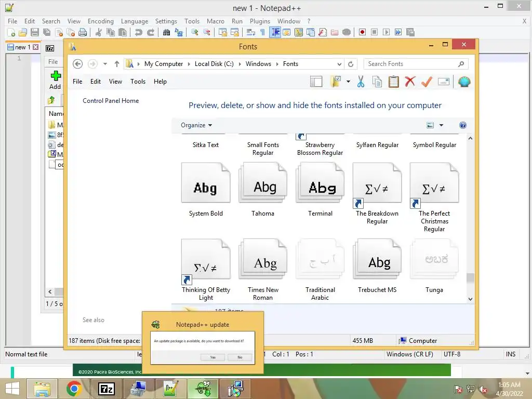Screen dimensions: 532x399
Task: Go up one folder level arrow
Action: pos(117,64)
